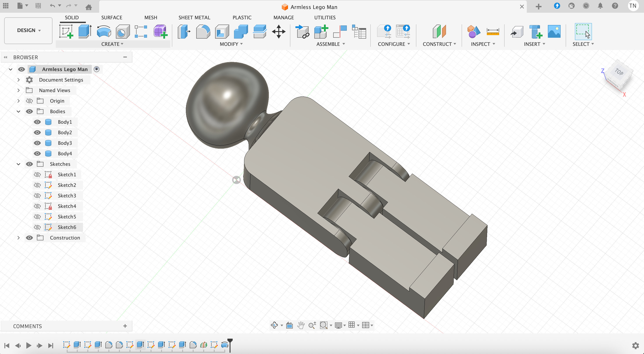Screen dimensions: 644x354
Task: Select the Extrude tool in Create
Action: click(x=85, y=32)
